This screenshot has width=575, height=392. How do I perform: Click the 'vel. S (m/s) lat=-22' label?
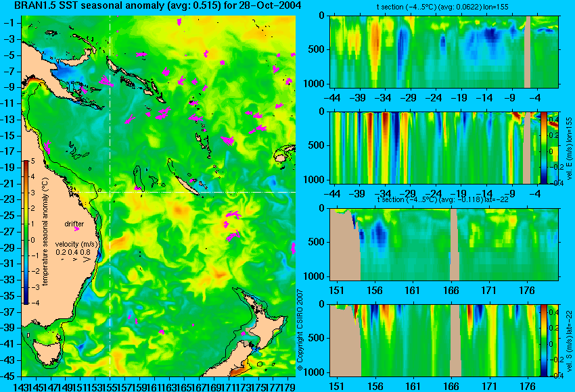click(x=570, y=341)
